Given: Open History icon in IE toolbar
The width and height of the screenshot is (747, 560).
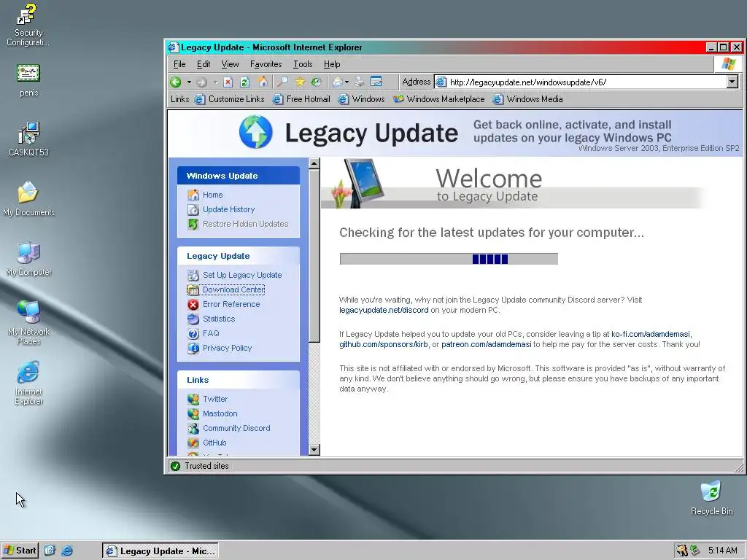Looking at the screenshot, I should pos(317,82).
